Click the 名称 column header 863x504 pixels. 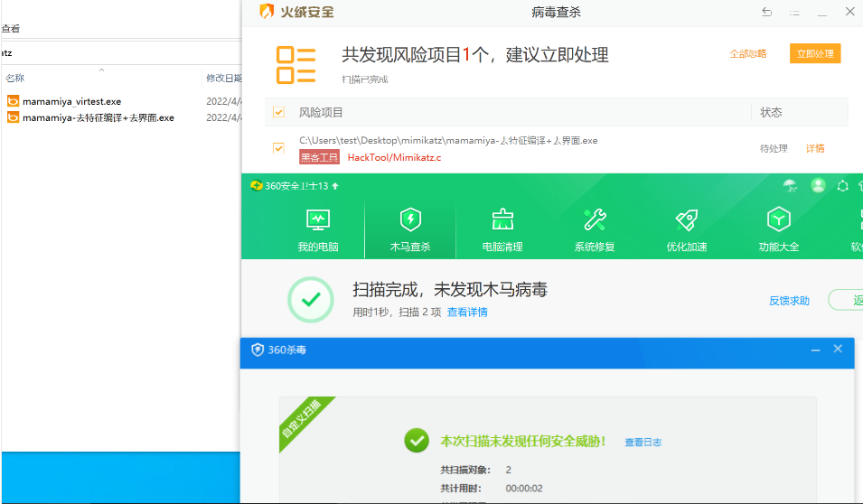[14, 79]
